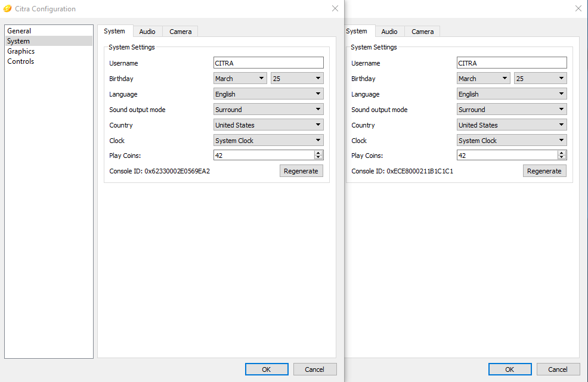588x382 pixels.
Task: Increase Play Coins with up arrow, right window
Action: 562,153
